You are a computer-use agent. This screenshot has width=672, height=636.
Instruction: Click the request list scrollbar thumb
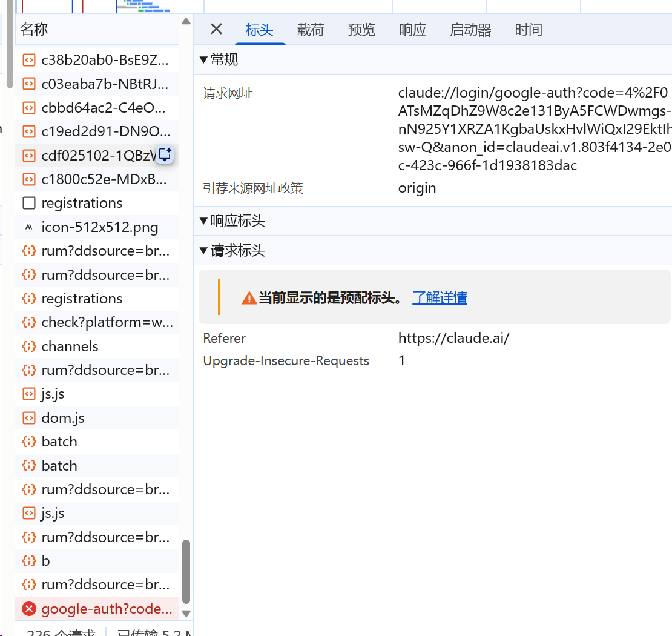(186, 571)
